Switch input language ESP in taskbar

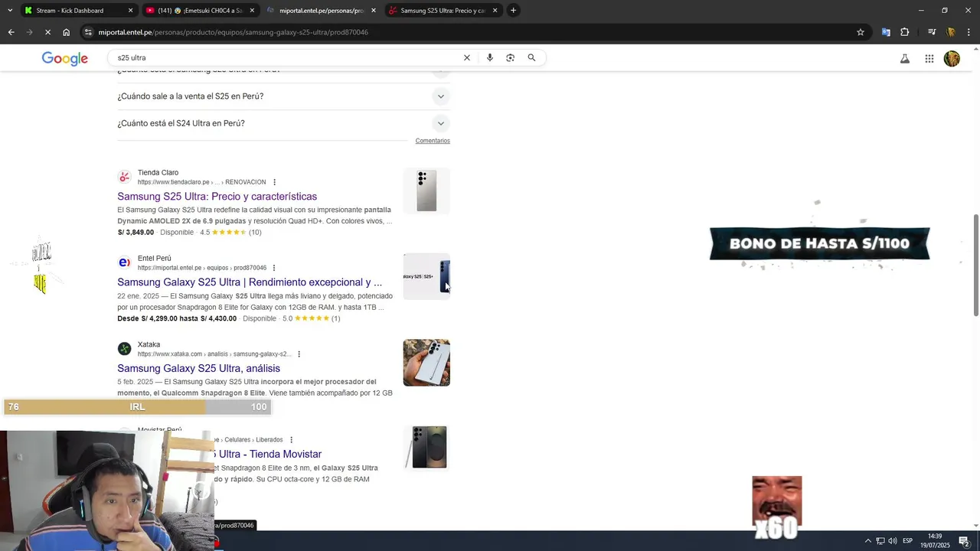click(907, 541)
